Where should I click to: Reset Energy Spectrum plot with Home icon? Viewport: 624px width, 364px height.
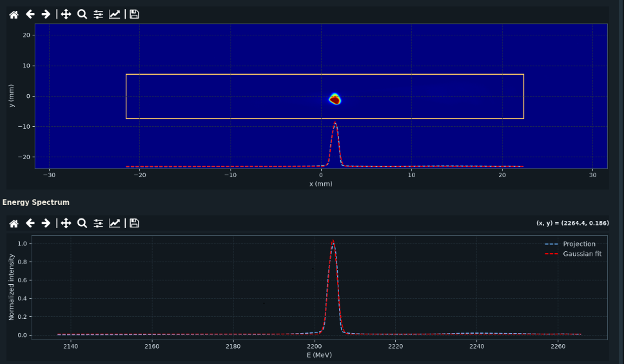[14, 224]
